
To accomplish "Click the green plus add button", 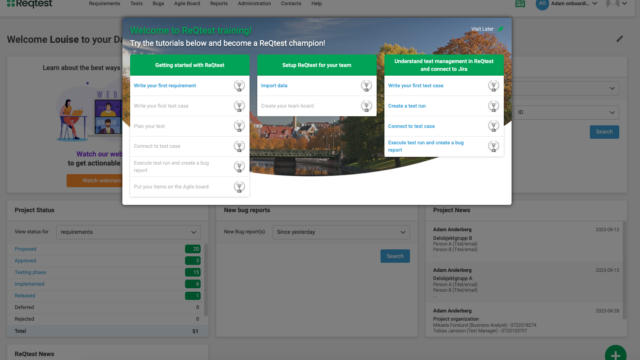I will 616,354.
